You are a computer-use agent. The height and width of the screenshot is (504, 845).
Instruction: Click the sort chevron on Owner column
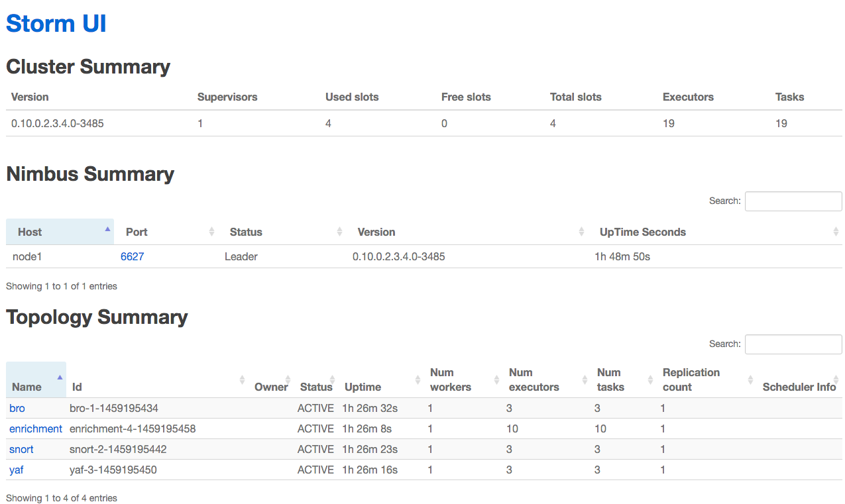coord(288,380)
